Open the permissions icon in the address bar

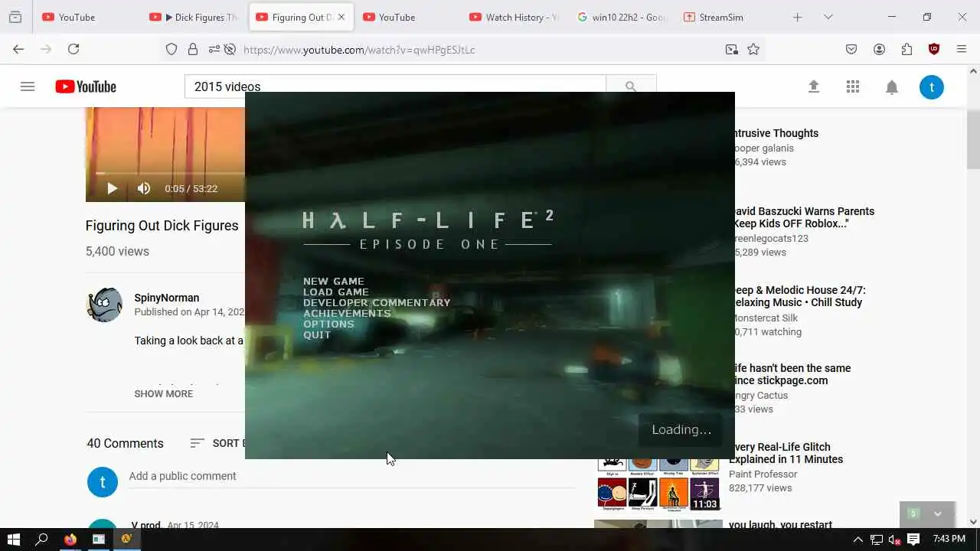click(x=214, y=49)
